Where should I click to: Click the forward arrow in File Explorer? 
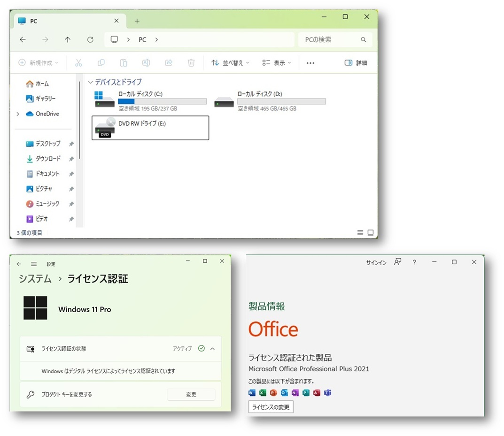(45, 39)
